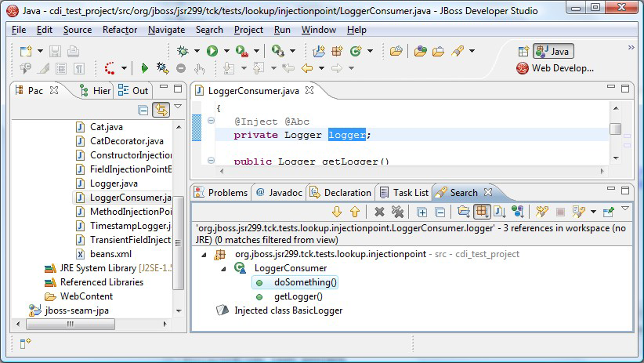The image size is (644, 363).
Task: Switch to the Declaration tab
Action: 341,192
